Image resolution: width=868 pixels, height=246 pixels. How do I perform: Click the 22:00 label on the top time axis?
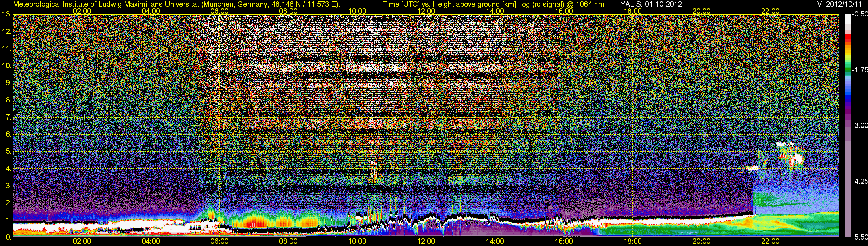pos(770,11)
